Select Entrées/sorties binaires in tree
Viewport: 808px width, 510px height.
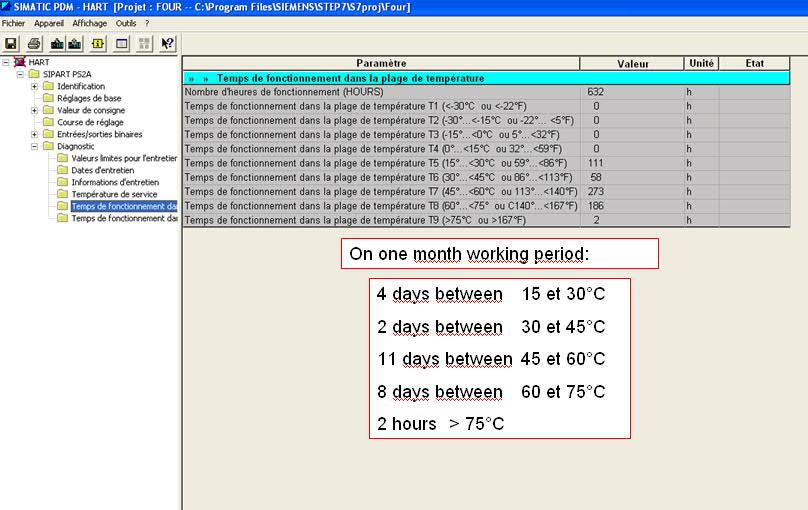click(99, 134)
